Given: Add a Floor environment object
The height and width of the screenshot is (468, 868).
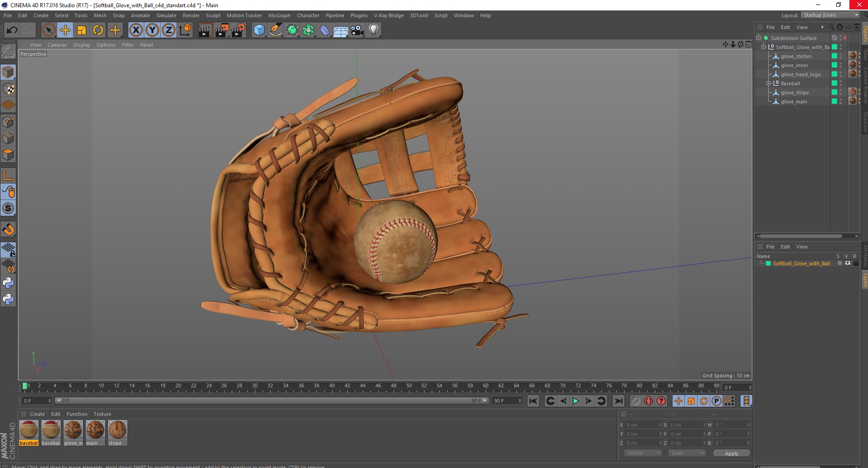Looking at the screenshot, I should pyautogui.click(x=341, y=30).
